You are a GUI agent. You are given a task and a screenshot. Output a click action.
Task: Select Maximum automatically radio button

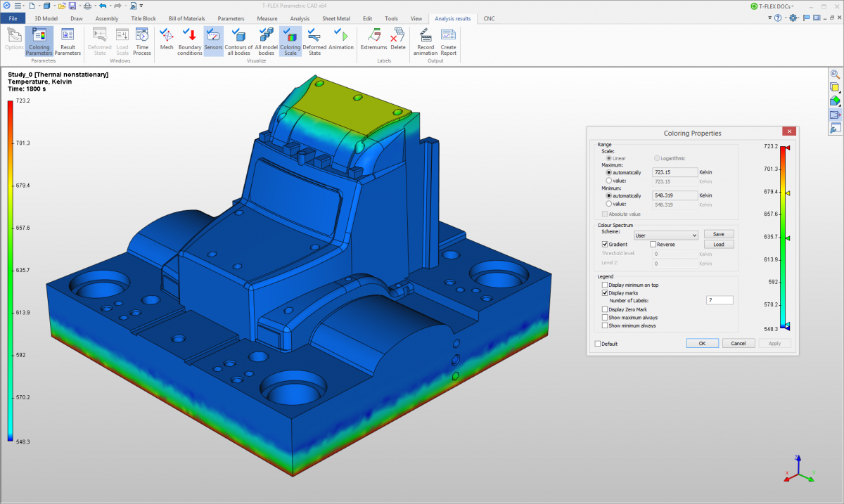[608, 172]
